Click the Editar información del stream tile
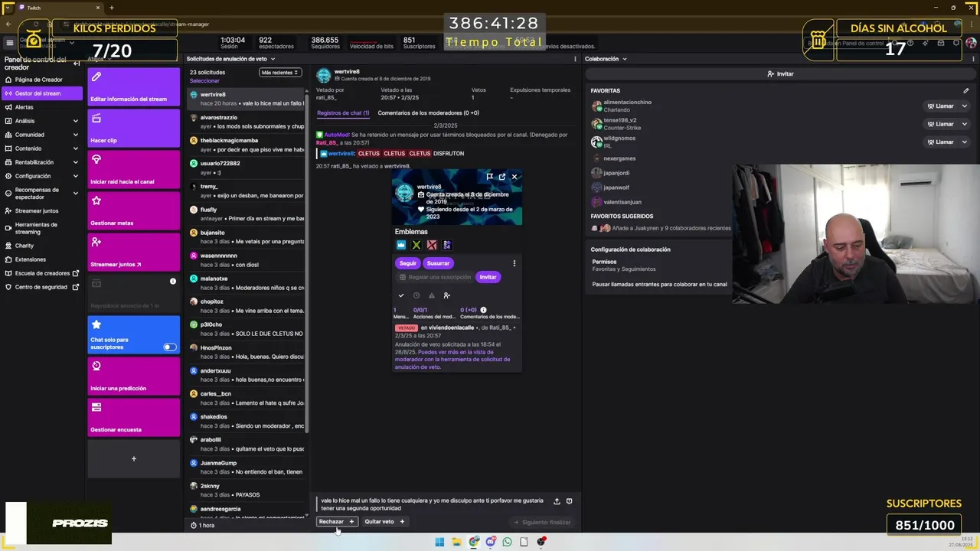The image size is (980, 551). coord(133,86)
